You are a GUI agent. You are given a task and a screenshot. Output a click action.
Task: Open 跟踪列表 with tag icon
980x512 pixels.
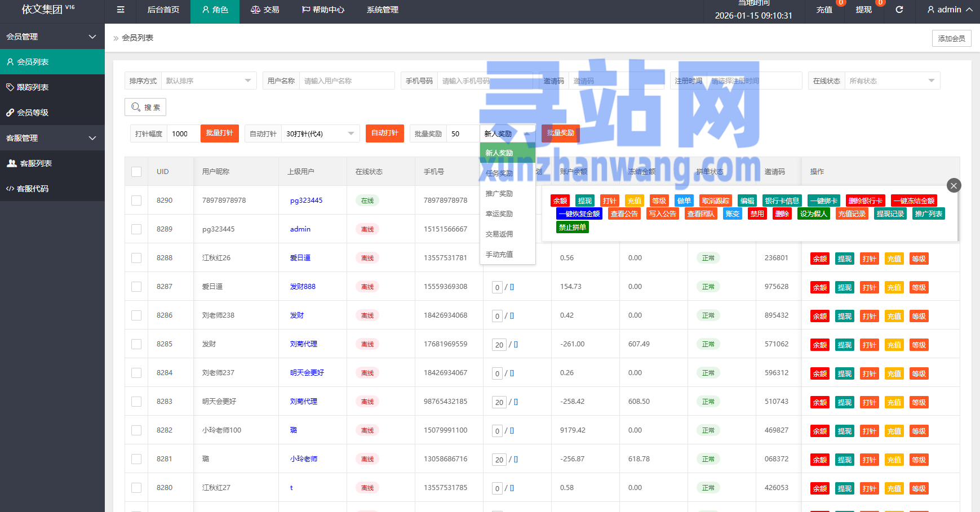click(x=33, y=87)
